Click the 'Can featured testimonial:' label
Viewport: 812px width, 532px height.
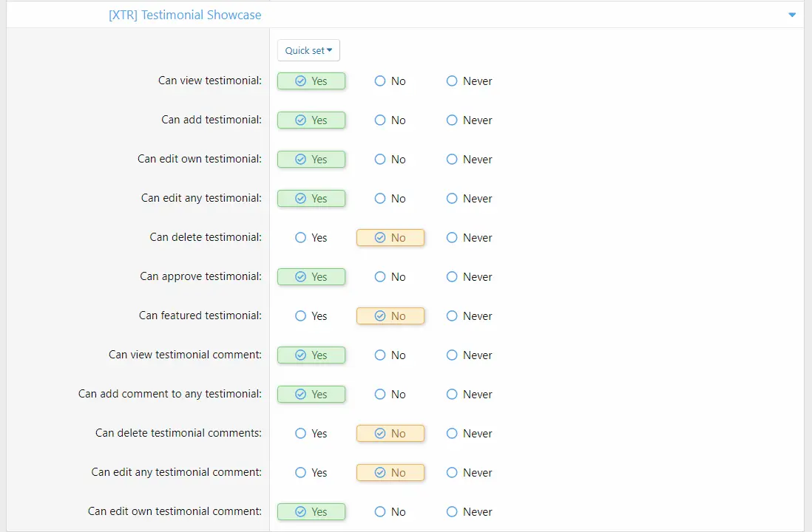(x=200, y=316)
